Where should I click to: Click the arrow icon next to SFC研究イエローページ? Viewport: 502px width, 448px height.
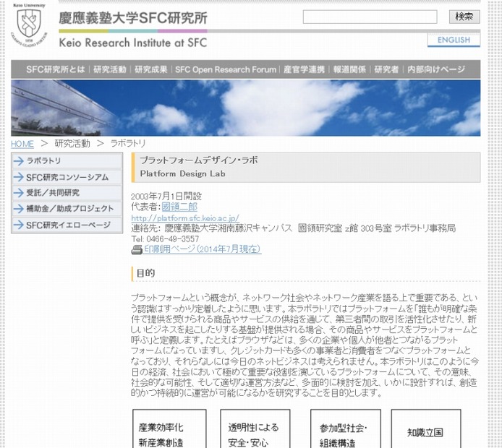click(x=19, y=225)
